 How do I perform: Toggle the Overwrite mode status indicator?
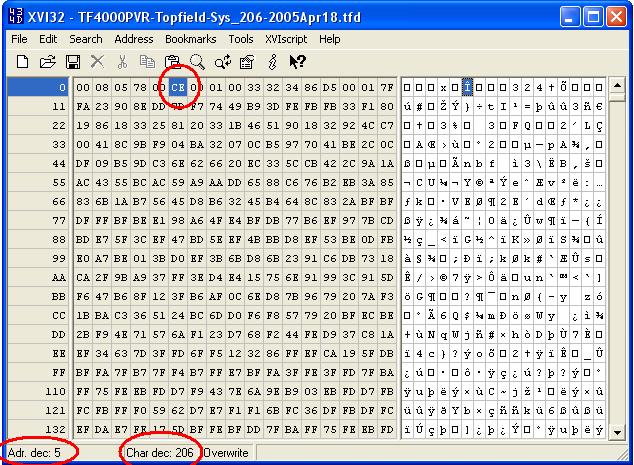coord(226,453)
